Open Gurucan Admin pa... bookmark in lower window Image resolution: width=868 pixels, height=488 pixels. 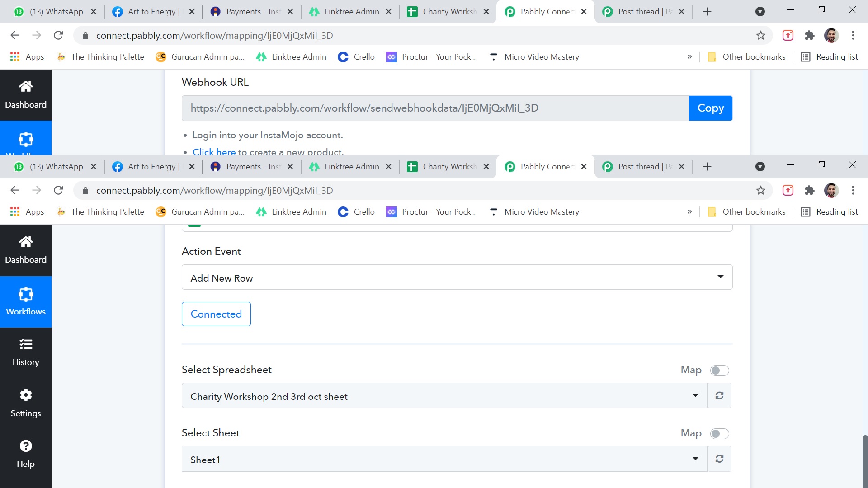[200, 212]
